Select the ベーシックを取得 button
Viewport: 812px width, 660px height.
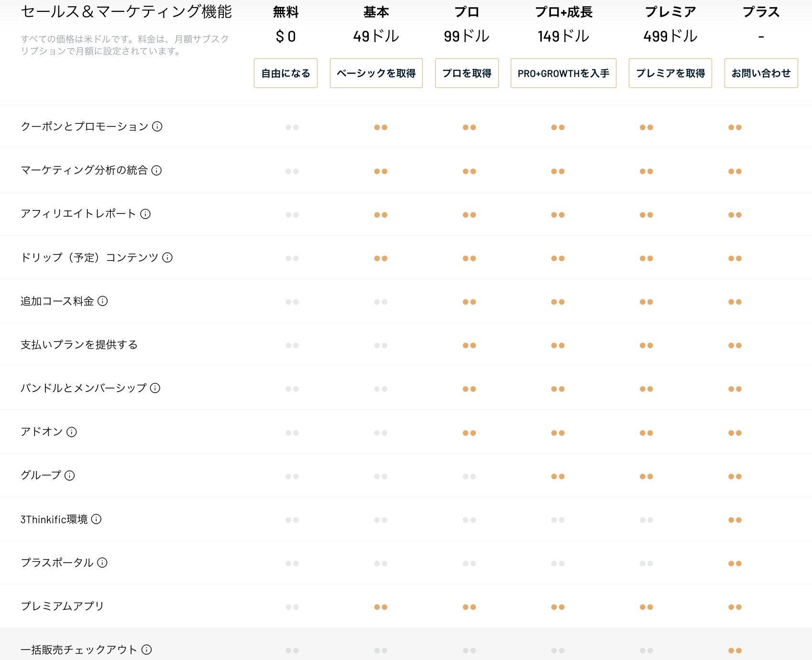(x=376, y=73)
